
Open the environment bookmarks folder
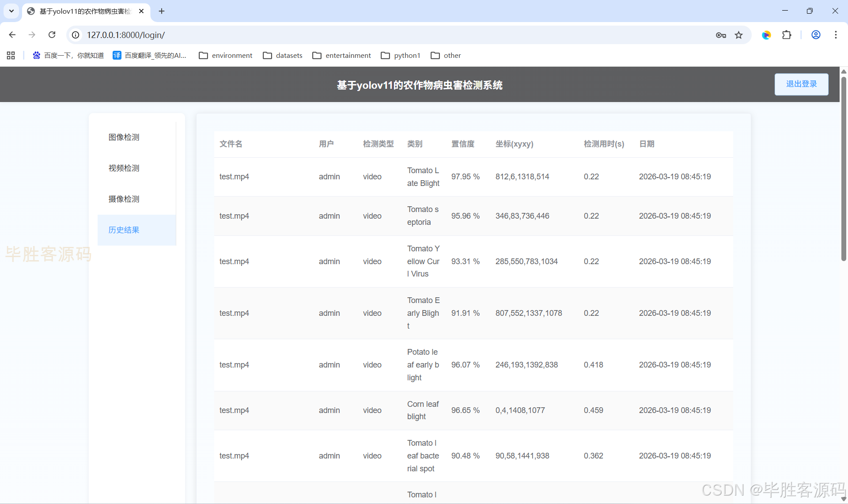[226, 55]
